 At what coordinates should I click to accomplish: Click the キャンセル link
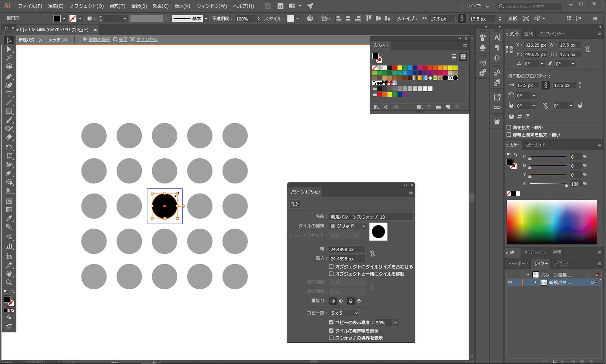pyautogui.click(x=146, y=40)
